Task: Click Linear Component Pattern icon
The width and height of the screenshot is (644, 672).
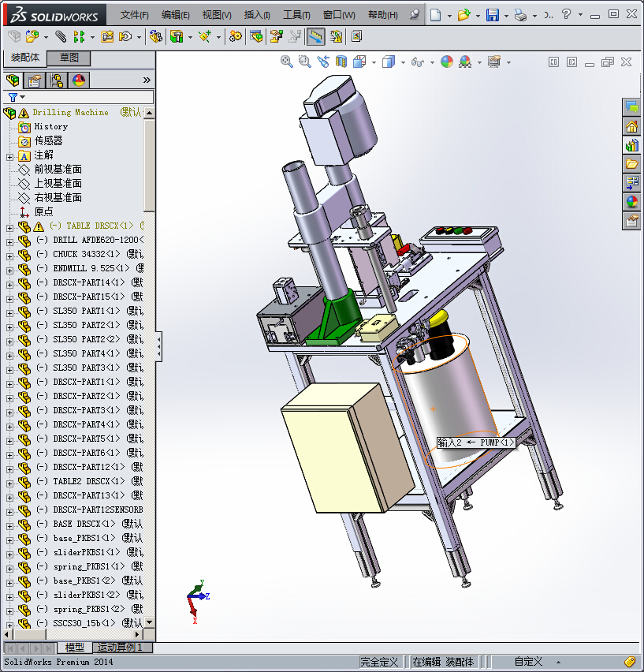Action: pos(78,36)
